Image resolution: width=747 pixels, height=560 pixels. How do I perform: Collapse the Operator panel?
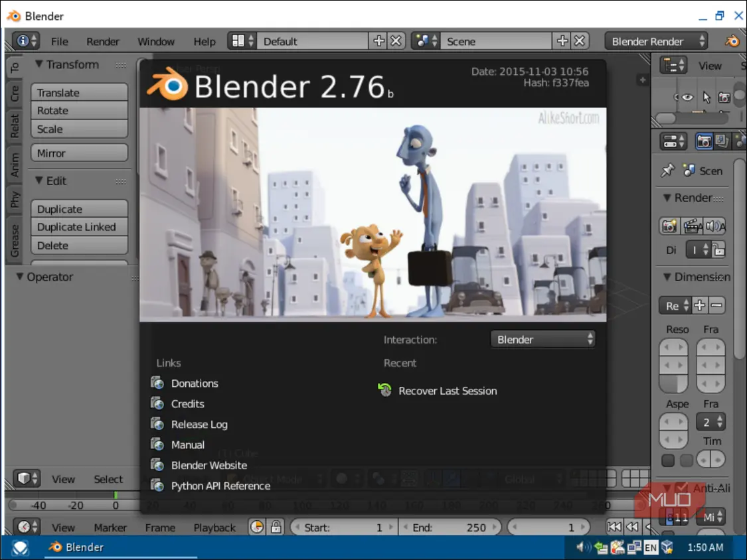(19, 276)
